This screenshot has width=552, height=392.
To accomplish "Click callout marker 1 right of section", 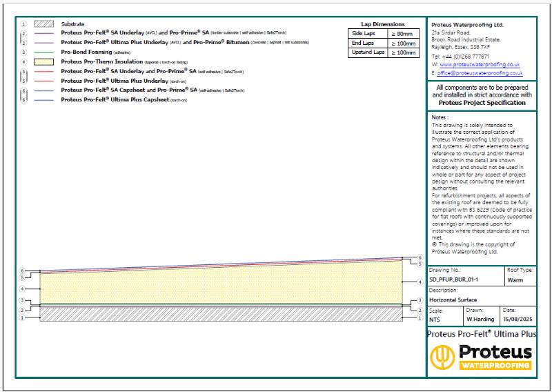I will 420,317.
